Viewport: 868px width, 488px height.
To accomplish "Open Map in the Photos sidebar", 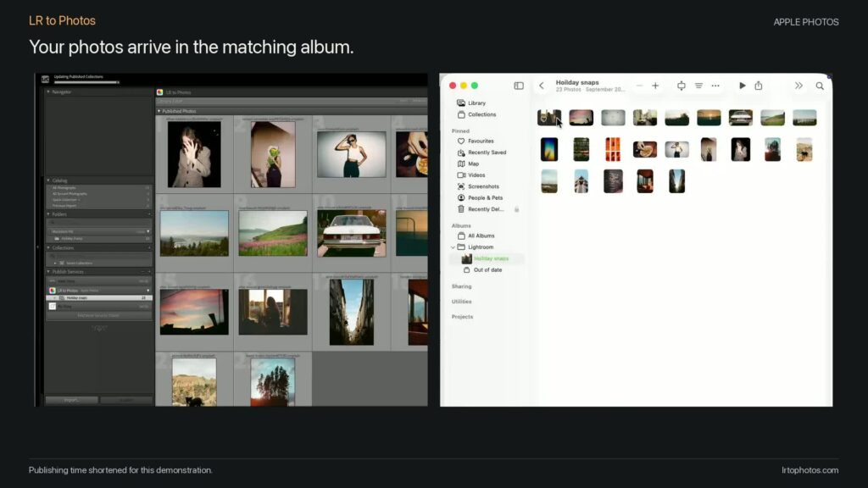I will [468, 164].
